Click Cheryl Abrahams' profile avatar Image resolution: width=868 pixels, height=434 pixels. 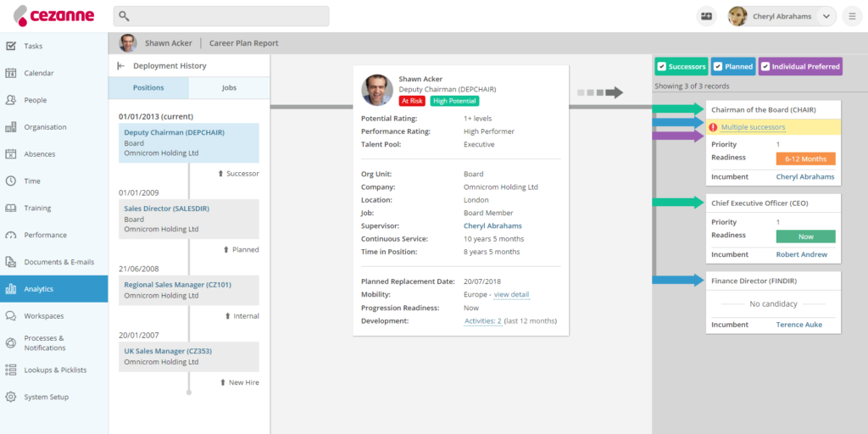click(x=738, y=17)
